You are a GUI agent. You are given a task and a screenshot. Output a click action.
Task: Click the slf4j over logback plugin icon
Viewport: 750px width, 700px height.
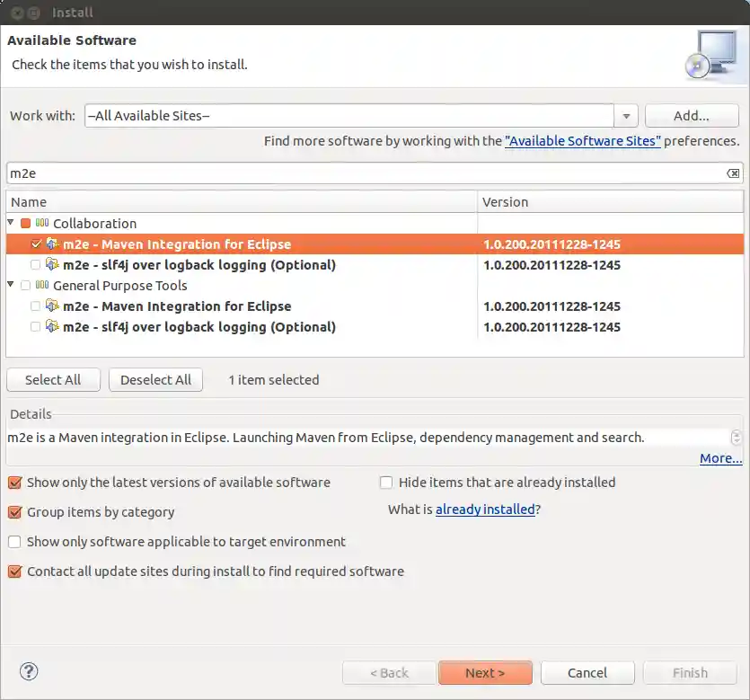52,264
